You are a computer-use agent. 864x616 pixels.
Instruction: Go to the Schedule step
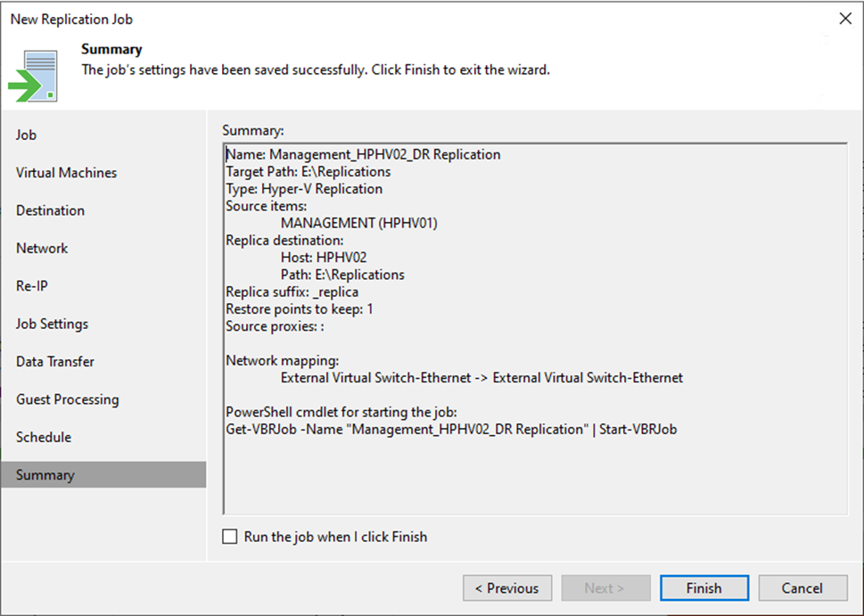(44, 437)
